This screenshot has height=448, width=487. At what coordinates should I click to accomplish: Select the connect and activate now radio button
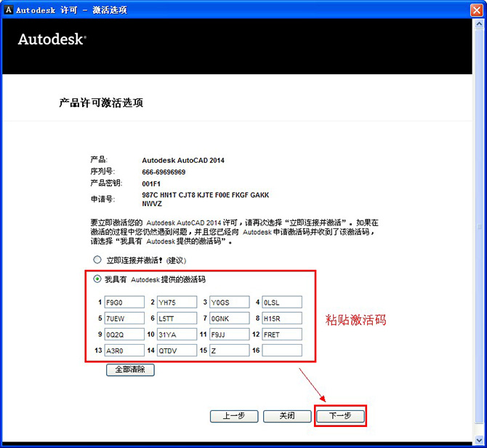point(97,260)
